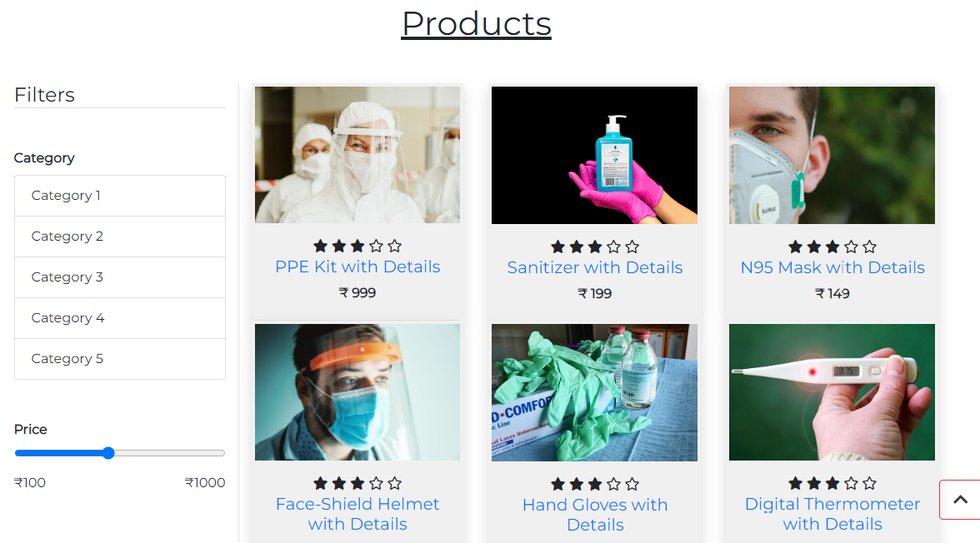The width and height of the screenshot is (980, 543).
Task: Open PPE Kit with Details link
Action: click(x=357, y=267)
